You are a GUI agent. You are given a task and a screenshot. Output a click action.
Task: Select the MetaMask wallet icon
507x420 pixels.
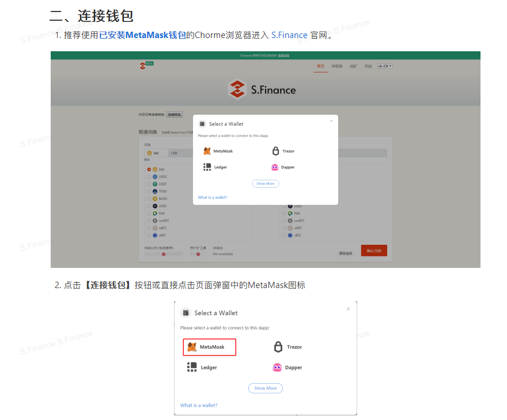pos(207,151)
